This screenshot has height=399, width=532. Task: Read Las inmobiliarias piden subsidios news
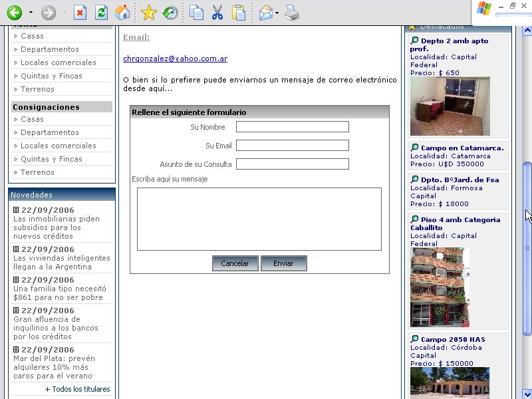point(57,227)
